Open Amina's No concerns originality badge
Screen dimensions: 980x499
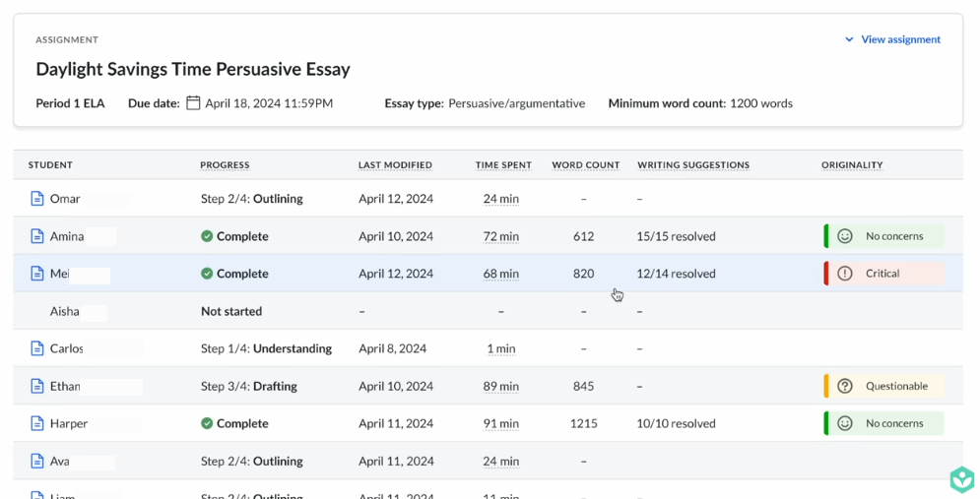884,236
